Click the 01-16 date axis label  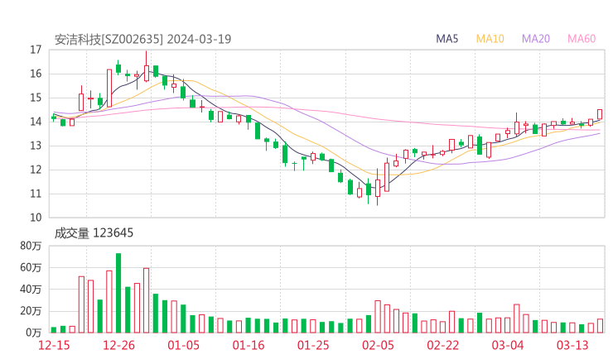point(249,345)
